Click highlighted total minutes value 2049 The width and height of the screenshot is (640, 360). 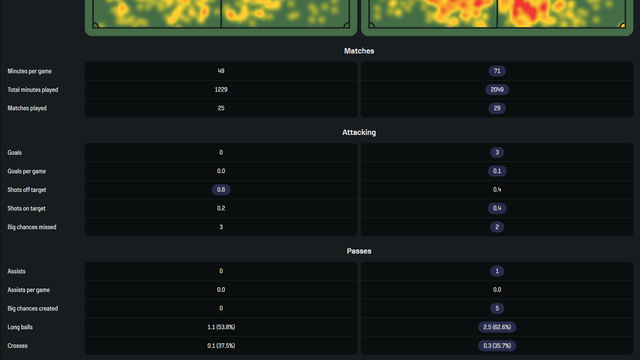pyautogui.click(x=497, y=90)
